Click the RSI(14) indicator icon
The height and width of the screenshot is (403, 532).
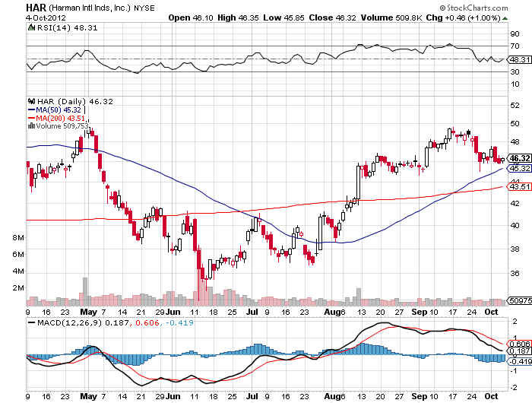point(32,27)
